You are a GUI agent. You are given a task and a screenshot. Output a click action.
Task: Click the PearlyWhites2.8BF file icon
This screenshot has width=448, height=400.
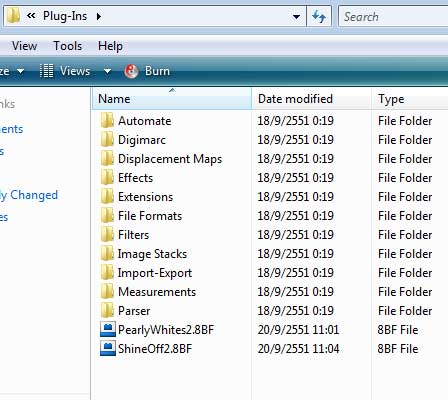108,329
